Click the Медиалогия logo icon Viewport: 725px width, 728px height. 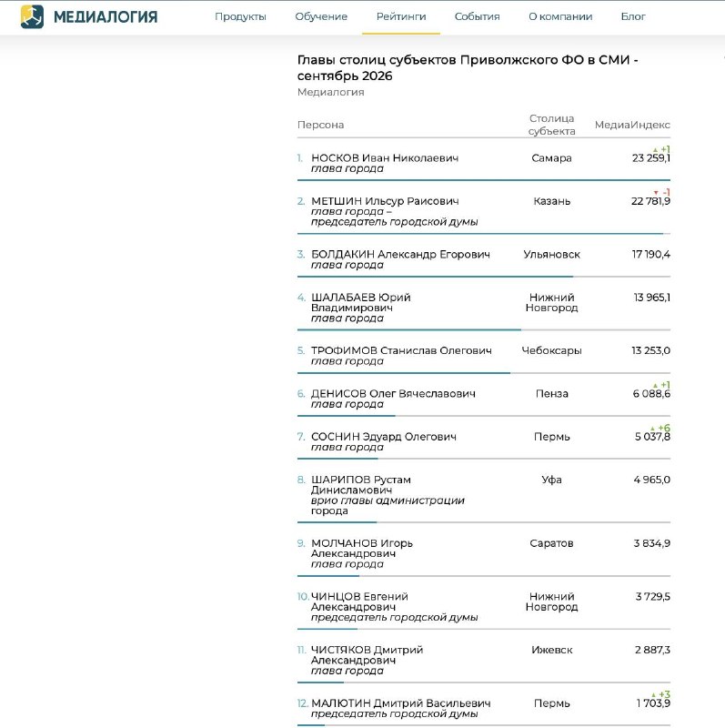(x=32, y=16)
